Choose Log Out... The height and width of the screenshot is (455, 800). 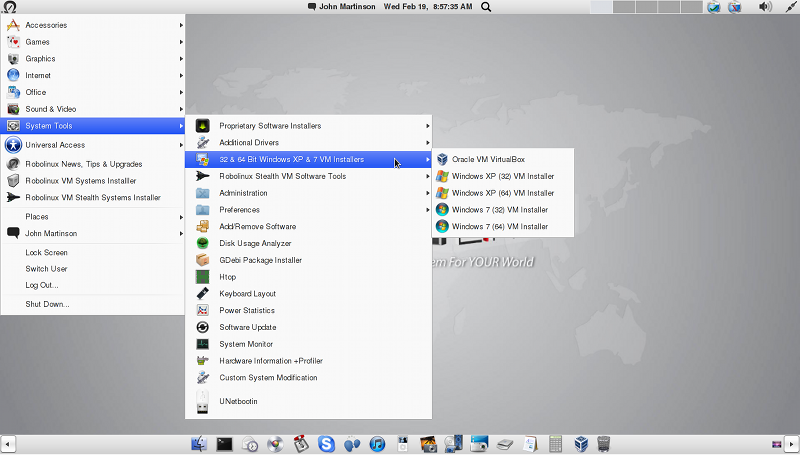(93, 285)
